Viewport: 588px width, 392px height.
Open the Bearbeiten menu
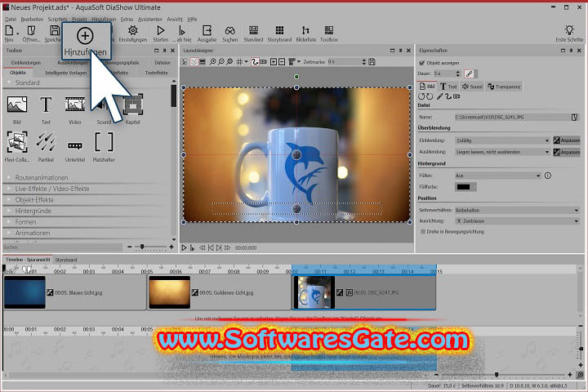coord(32,19)
